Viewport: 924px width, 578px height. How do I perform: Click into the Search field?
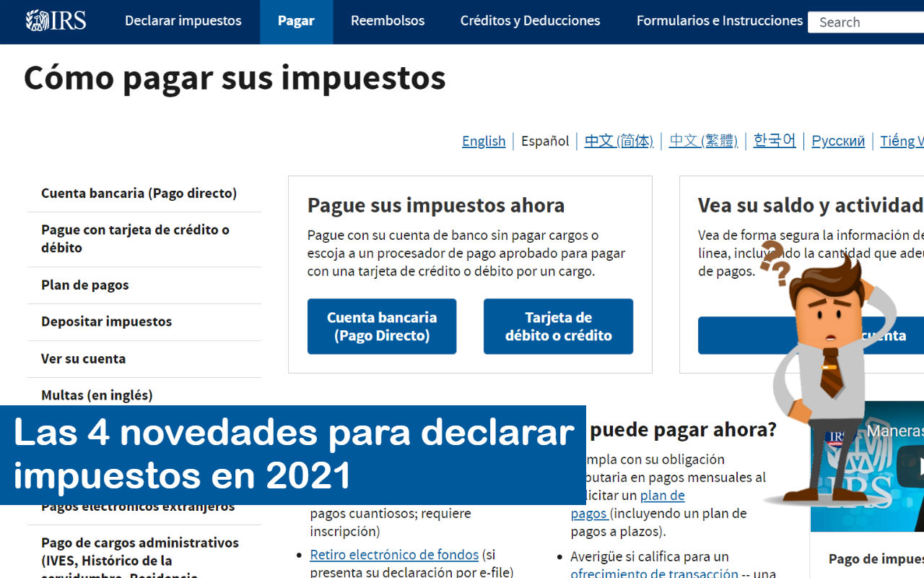coord(866,22)
